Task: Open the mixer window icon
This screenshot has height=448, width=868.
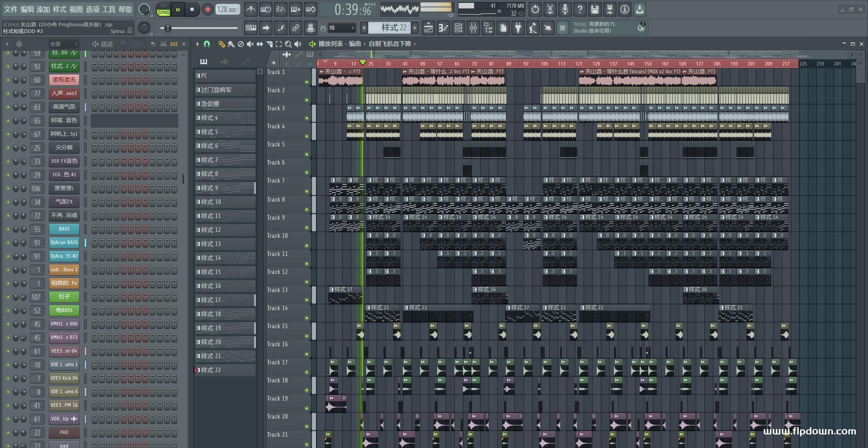Action: pos(473,28)
